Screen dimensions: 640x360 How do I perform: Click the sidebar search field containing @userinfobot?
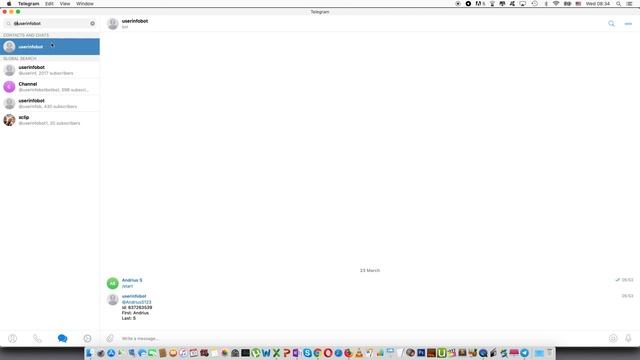tap(50, 23)
